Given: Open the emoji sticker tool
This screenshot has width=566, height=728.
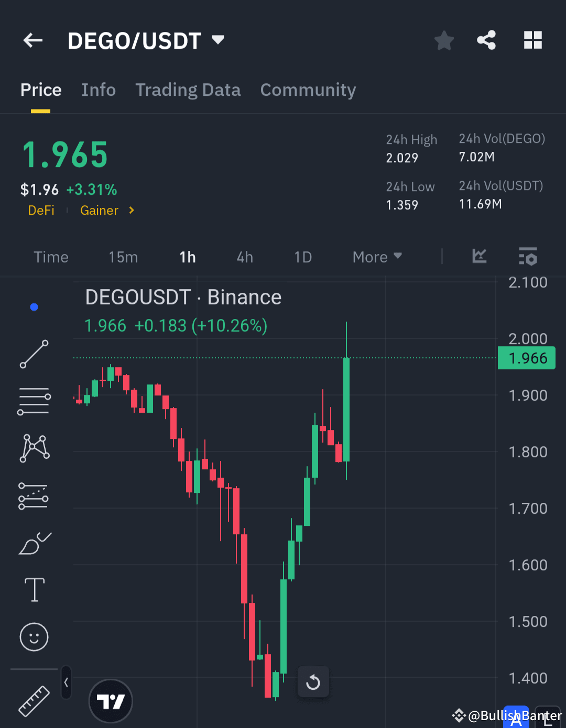Looking at the screenshot, I should point(34,637).
